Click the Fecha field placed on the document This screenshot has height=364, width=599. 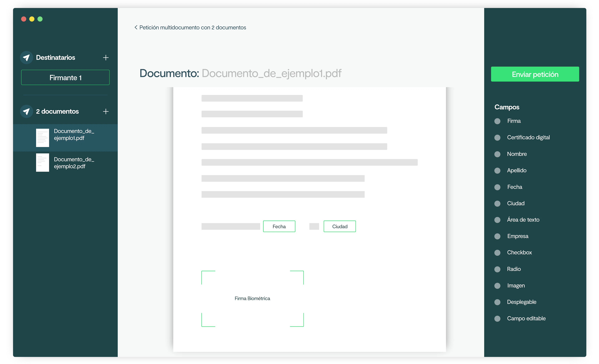(x=279, y=226)
